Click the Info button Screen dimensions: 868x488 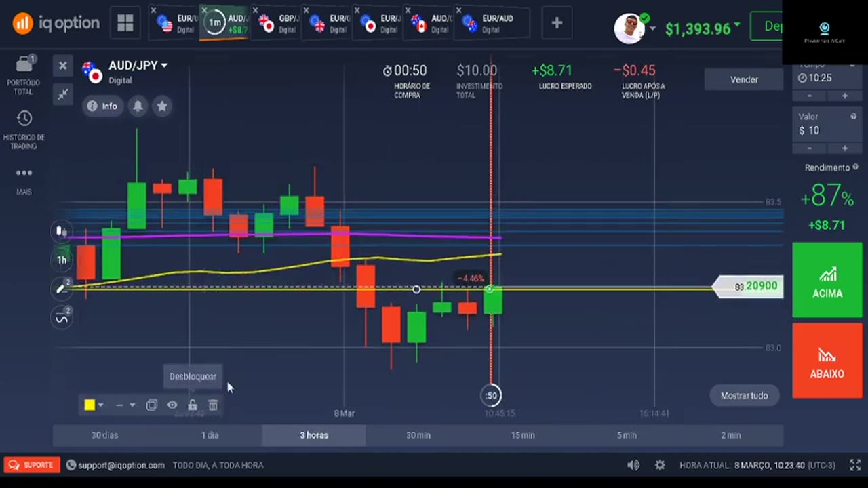[102, 106]
